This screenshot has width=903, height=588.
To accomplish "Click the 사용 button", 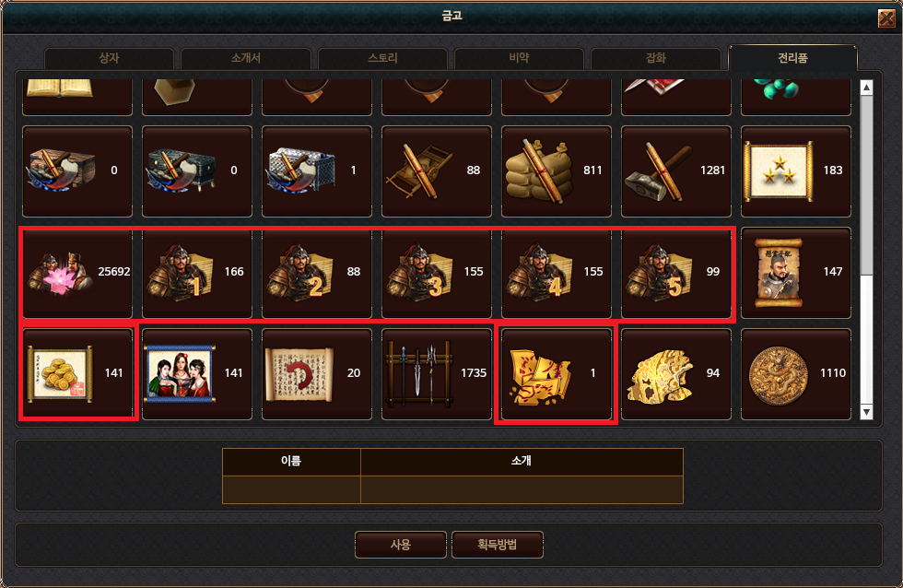I will pyautogui.click(x=401, y=545).
